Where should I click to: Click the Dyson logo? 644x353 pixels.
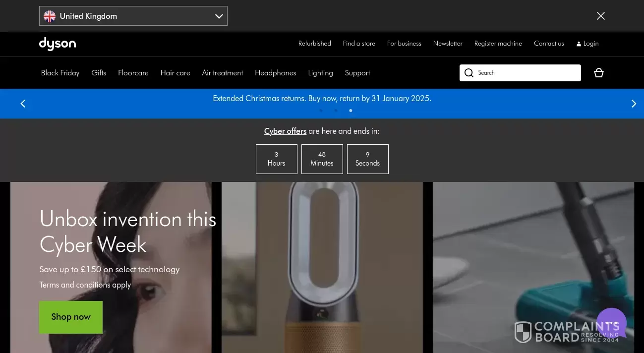coord(58,44)
